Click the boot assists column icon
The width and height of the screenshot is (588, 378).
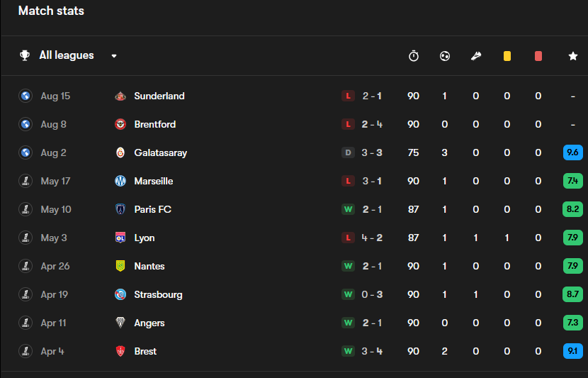tap(476, 56)
